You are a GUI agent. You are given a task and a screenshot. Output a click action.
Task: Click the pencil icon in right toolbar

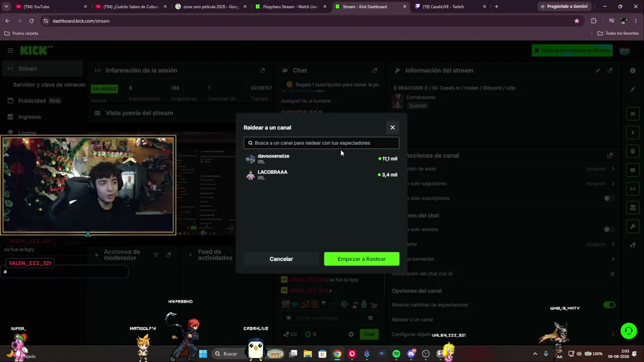point(633,89)
